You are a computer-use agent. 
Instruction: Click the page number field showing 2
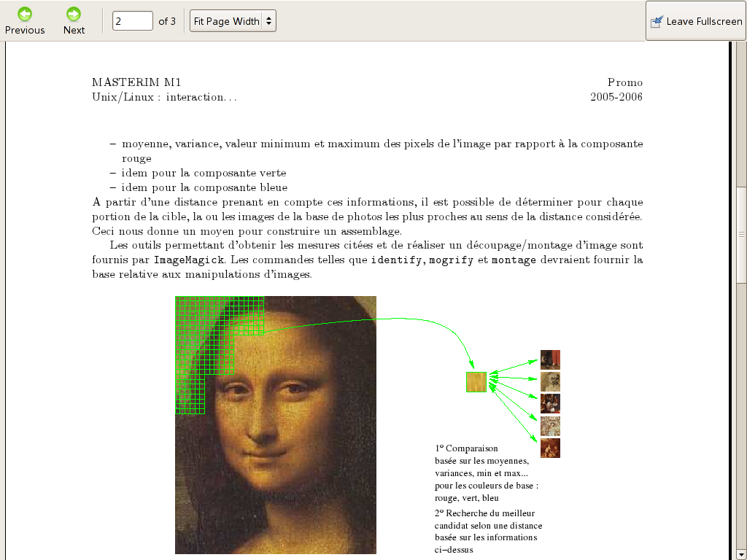tap(133, 21)
